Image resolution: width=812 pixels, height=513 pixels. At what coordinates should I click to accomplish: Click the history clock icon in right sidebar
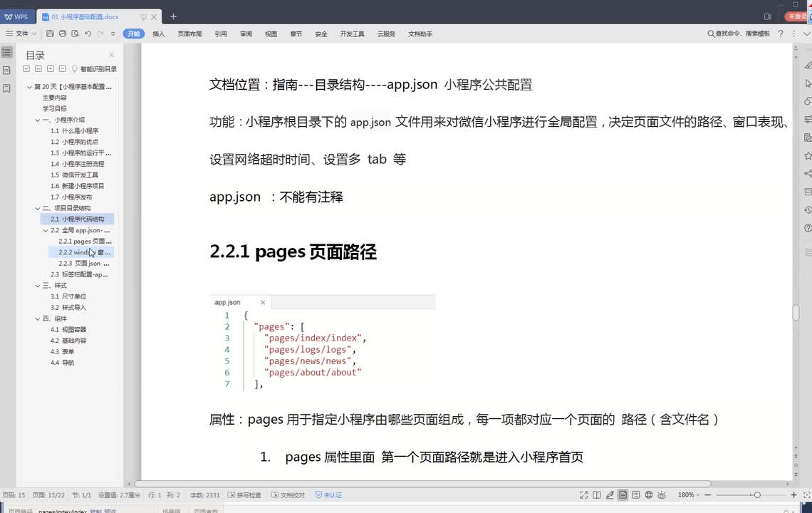pos(808,210)
